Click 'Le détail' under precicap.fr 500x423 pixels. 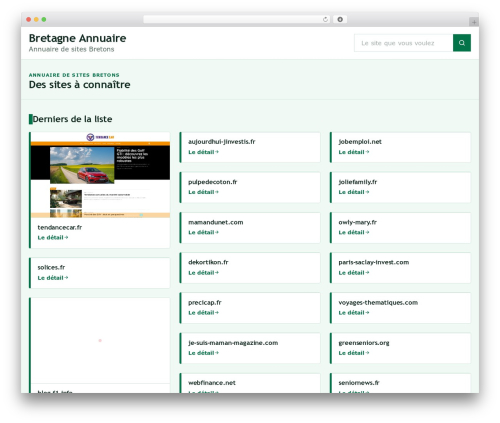[203, 313]
